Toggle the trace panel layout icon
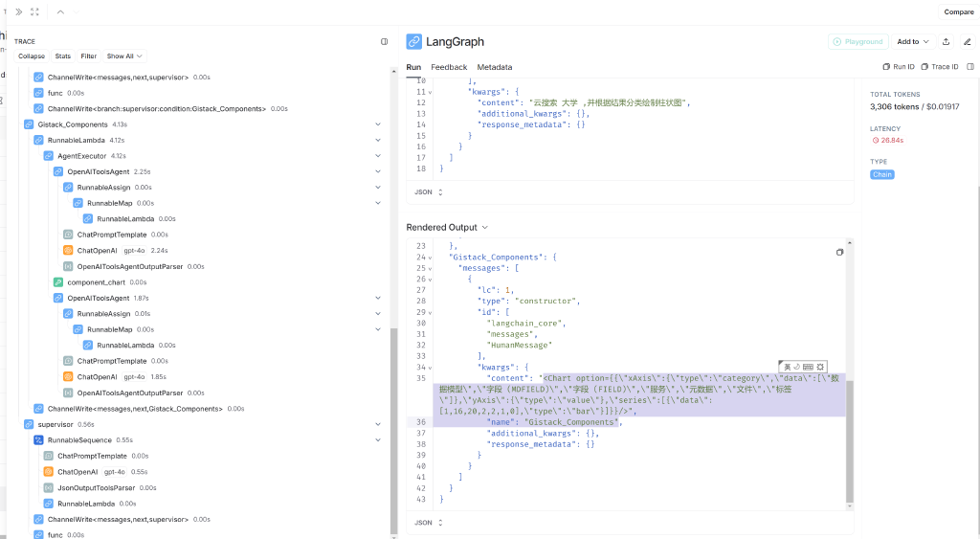Viewport: 980px width, 539px height. [384, 42]
